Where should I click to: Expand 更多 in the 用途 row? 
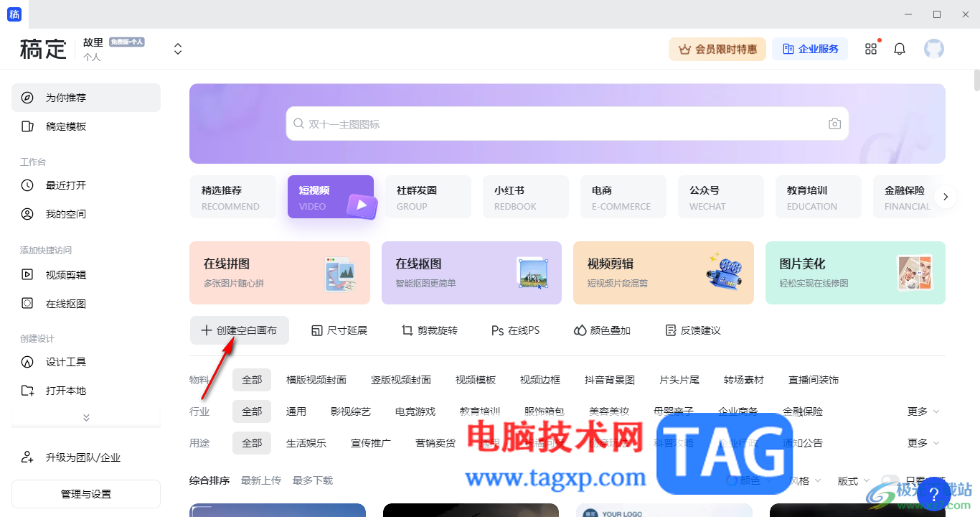pos(923,443)
